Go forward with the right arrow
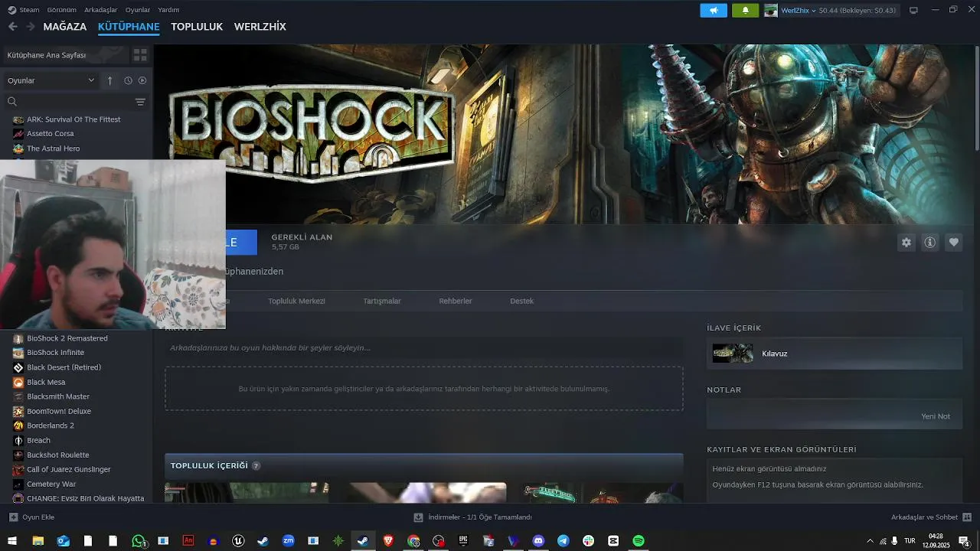Viewport: 980px width, 551px height. coord(31,27)
